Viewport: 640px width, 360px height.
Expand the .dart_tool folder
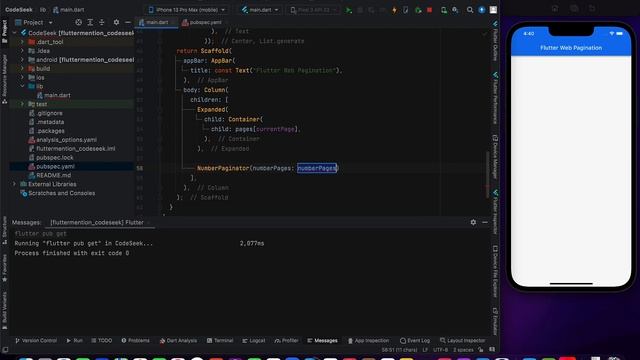pyautogui.click(x=22, y=42)
